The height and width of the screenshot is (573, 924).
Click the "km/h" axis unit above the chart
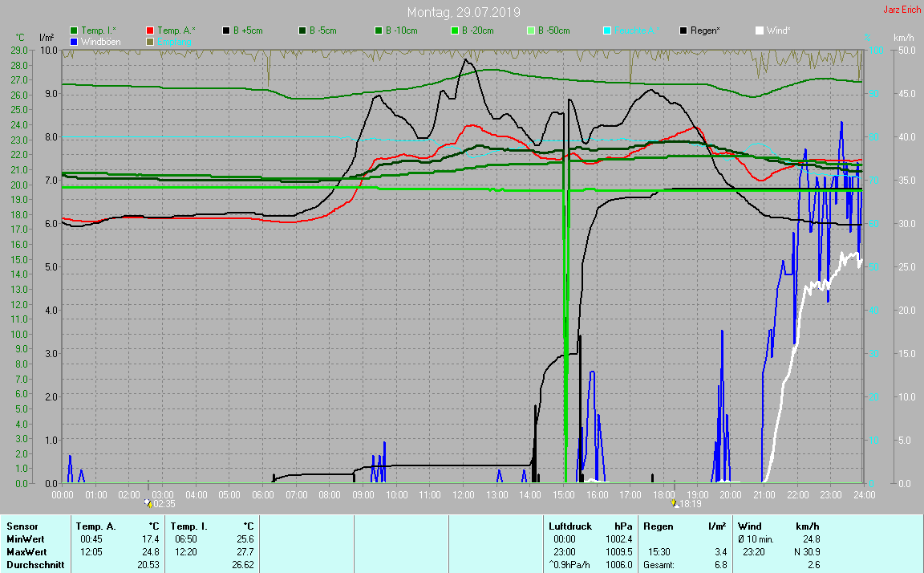(x=904, y=38)
